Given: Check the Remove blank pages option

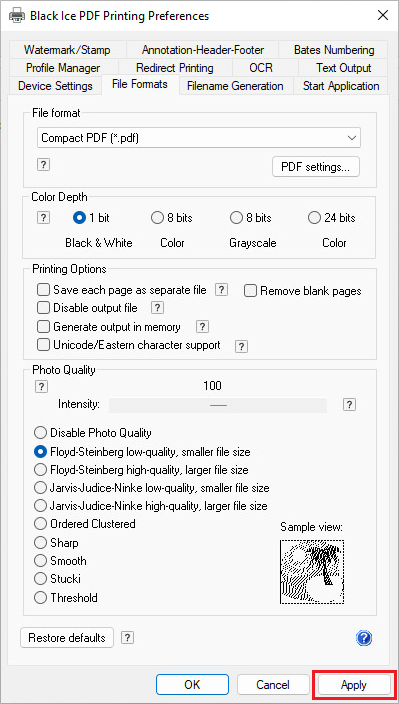Looking at the screenshot, I should pos(250,291).
